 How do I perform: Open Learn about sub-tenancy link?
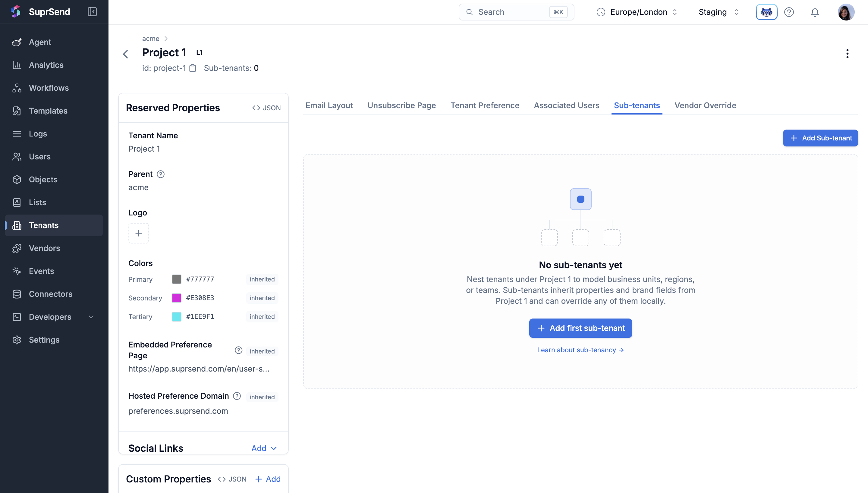point(580,350)
